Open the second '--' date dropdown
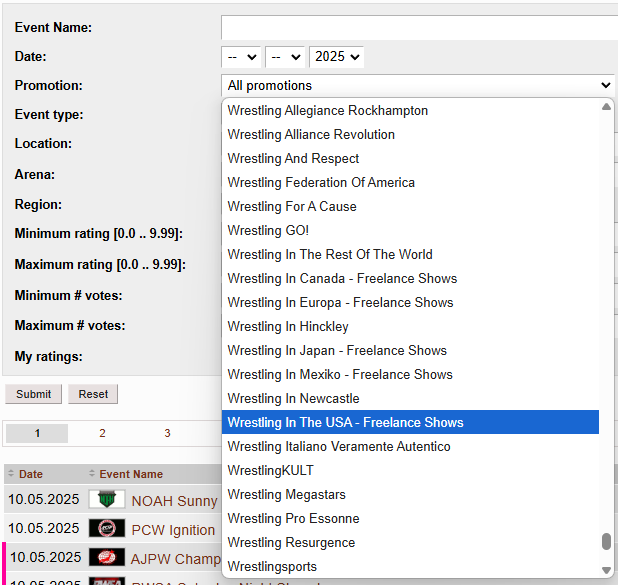Image resolution: width=618 pixels, height=585 pixels. [285, 57]
